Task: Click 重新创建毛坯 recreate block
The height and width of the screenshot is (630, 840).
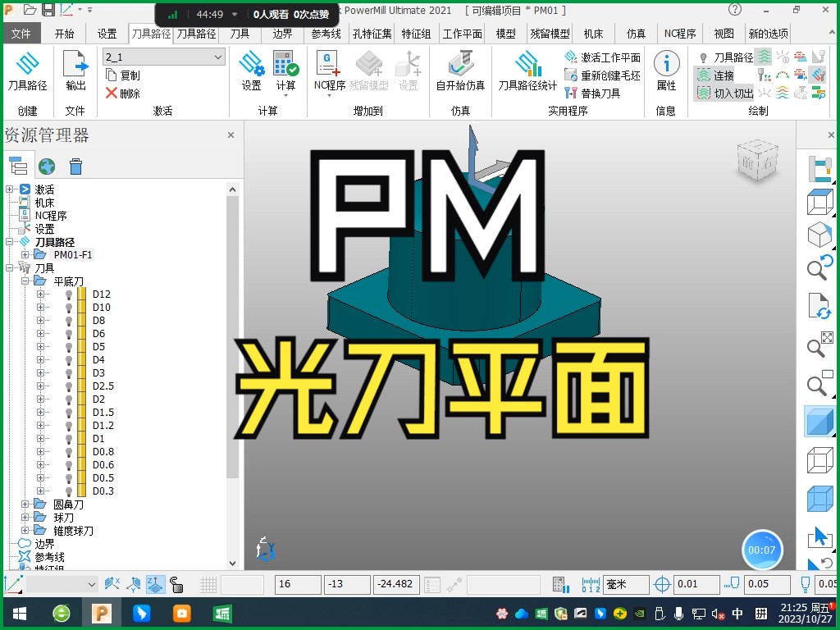Action: [571, 75]
